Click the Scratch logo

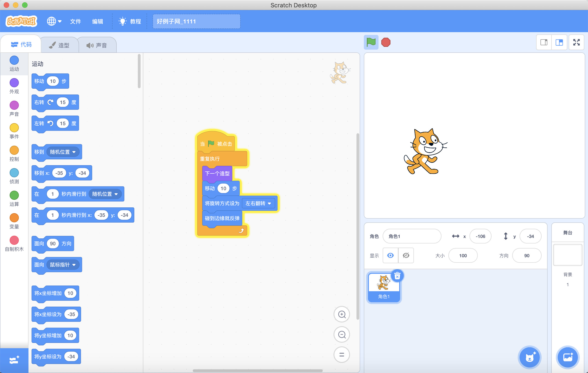tap(22, 21)
